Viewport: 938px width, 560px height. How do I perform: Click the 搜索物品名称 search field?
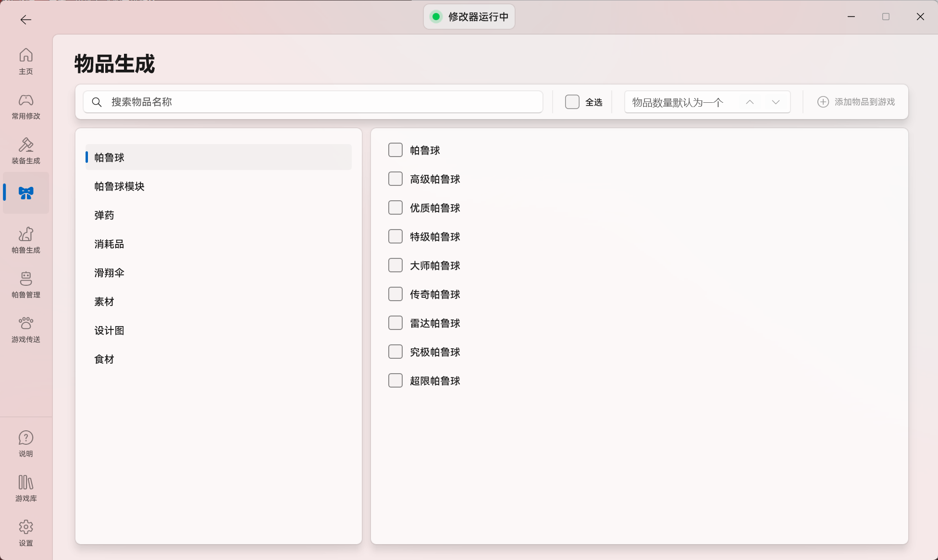click(x=313, y=102)
